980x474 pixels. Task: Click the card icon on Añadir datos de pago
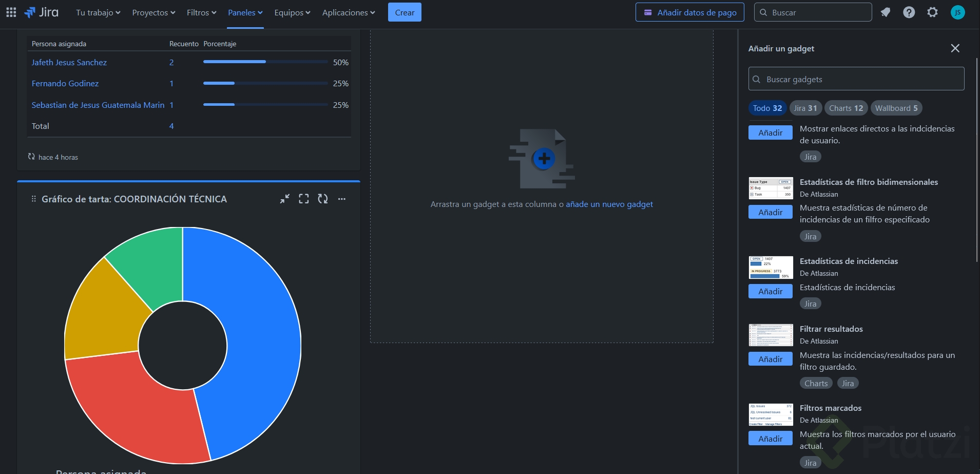[x=648, y=12]
